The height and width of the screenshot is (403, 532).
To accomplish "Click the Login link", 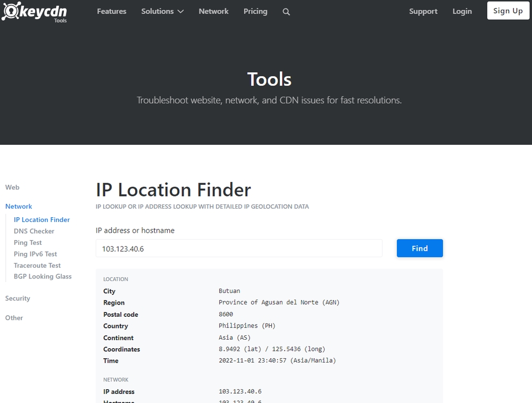I will pos(462,11).
